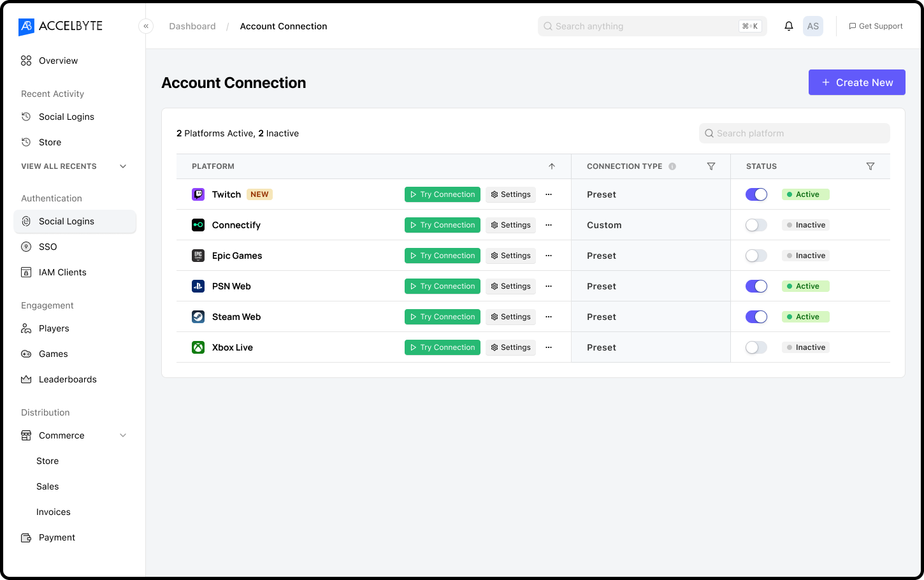Collapse the sidebar with double-chevron icon
The width and height of the screenshot is (924, 580).
pyautogui.click(x=146, y=26)
